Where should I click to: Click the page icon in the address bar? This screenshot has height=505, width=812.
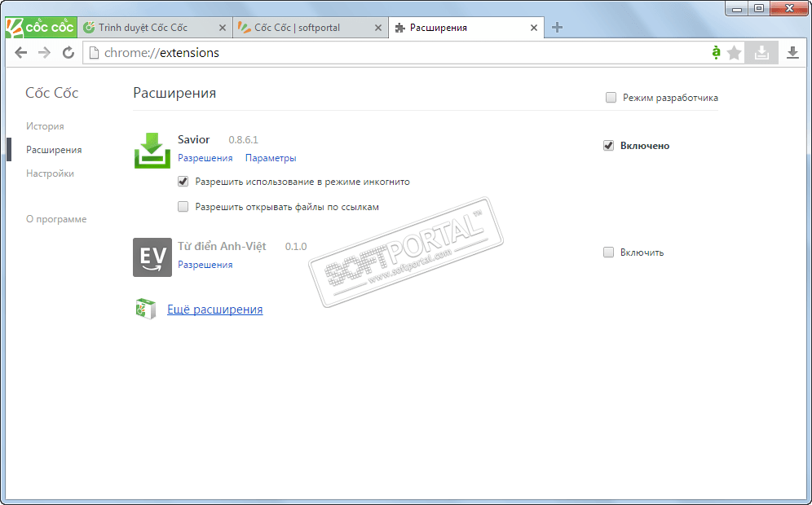[x=94, y=53]
